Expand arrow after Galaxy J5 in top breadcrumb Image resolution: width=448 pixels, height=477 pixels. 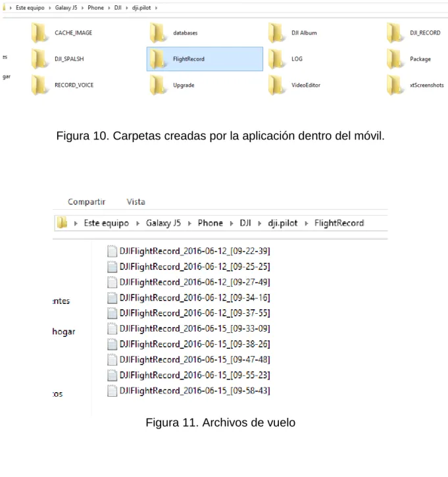click(82, 8)
